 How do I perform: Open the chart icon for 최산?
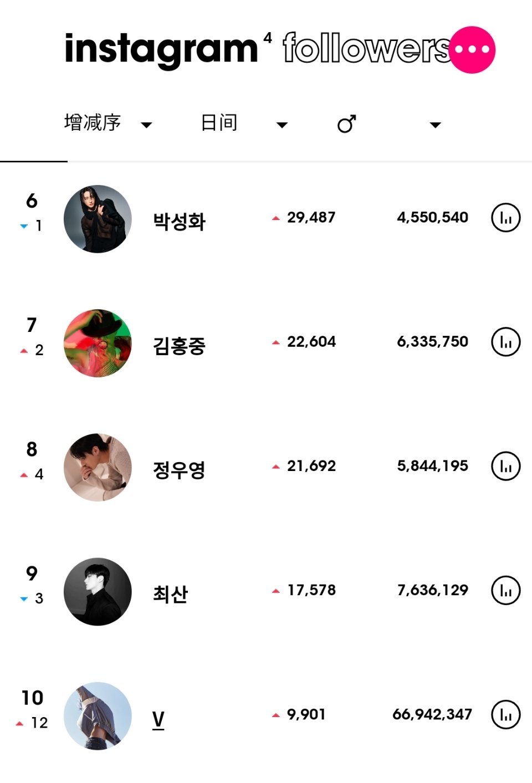tap(506, 590)
